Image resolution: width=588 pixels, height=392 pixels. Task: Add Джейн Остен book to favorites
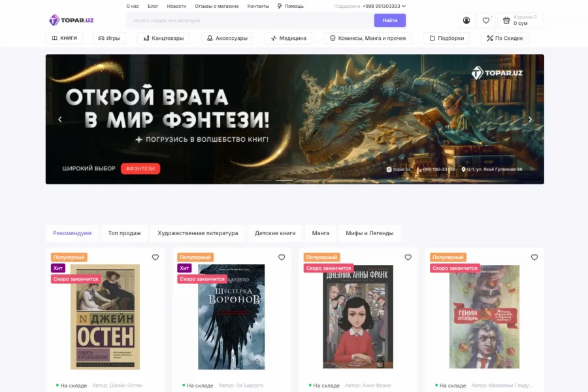[155, 257]
